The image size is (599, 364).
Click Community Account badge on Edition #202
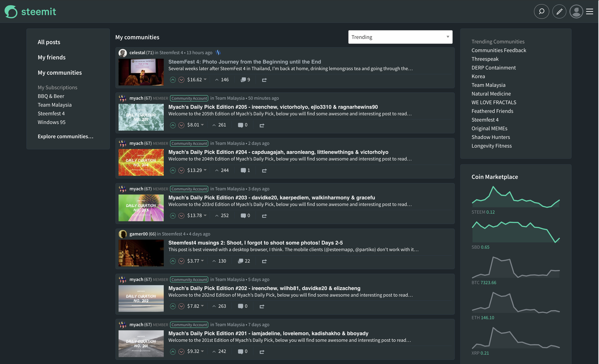pos(189,279)
